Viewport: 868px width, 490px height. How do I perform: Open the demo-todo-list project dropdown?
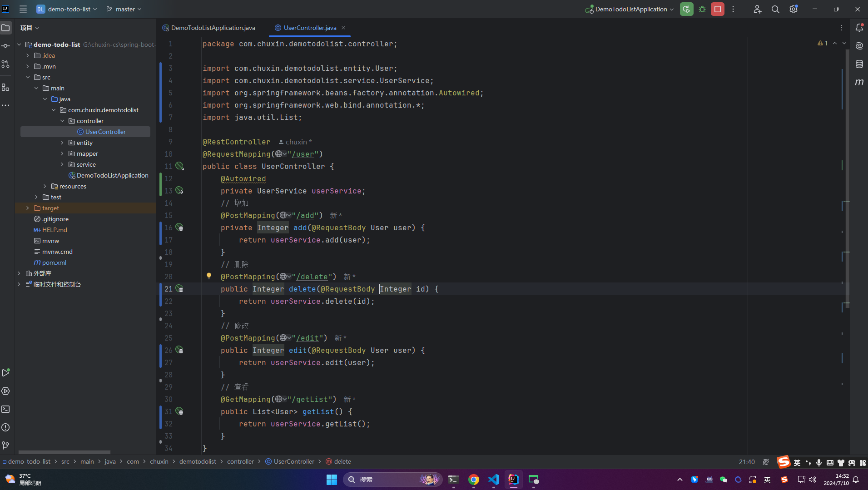[67, 9]
